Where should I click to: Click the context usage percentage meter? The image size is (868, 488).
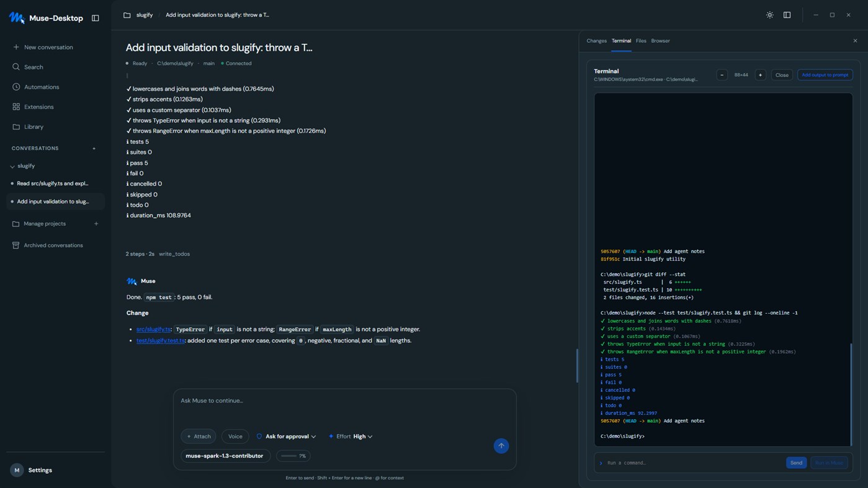pos(293,456)
